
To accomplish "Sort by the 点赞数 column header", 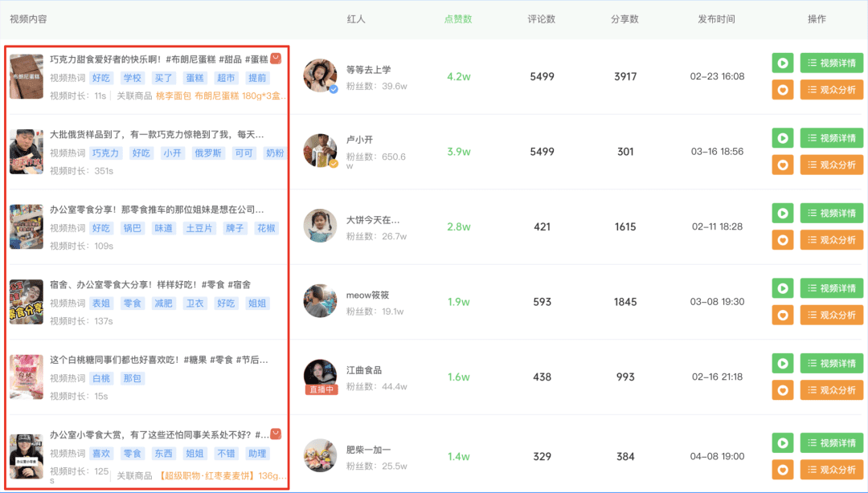I will click(x=458, y=19).
